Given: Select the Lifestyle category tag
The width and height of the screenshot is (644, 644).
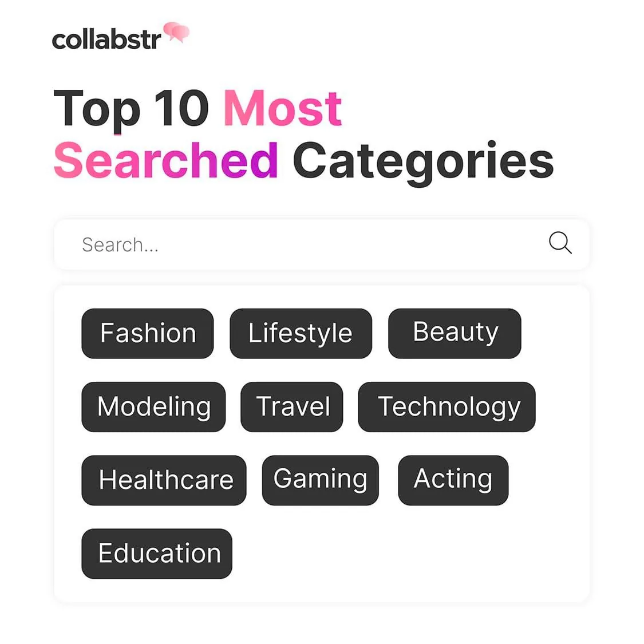Looking at the screenshot, I should (x=301, y=333).
